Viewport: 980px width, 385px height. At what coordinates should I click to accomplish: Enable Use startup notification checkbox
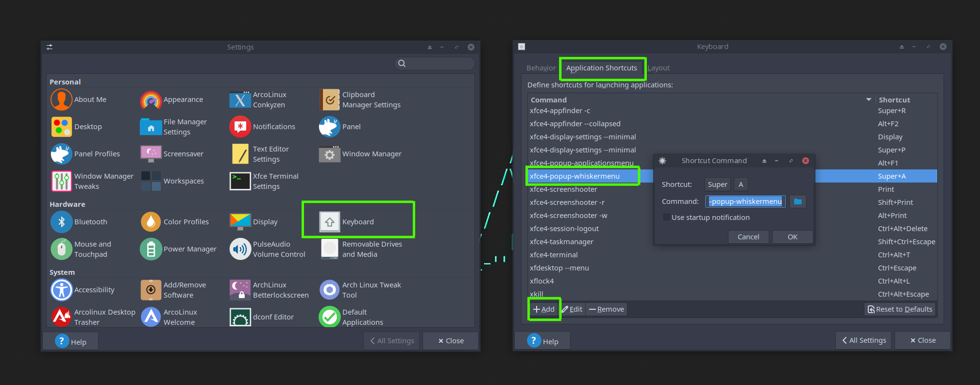(x=667, y=218)
